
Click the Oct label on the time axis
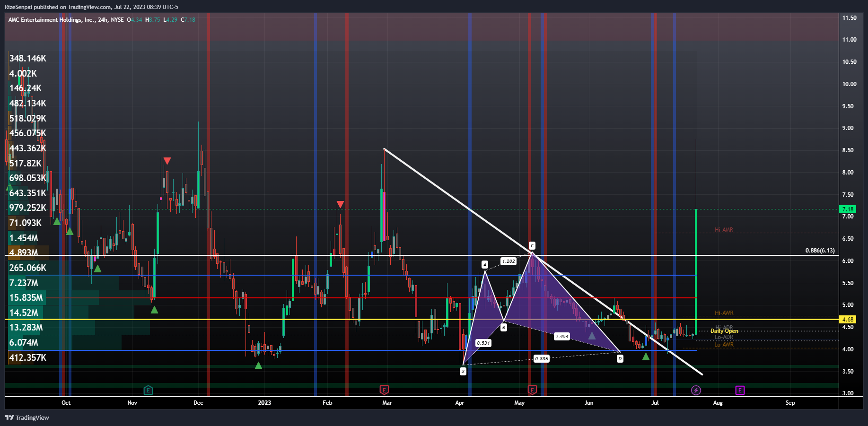pyautogui.click(x=66, y=403)
